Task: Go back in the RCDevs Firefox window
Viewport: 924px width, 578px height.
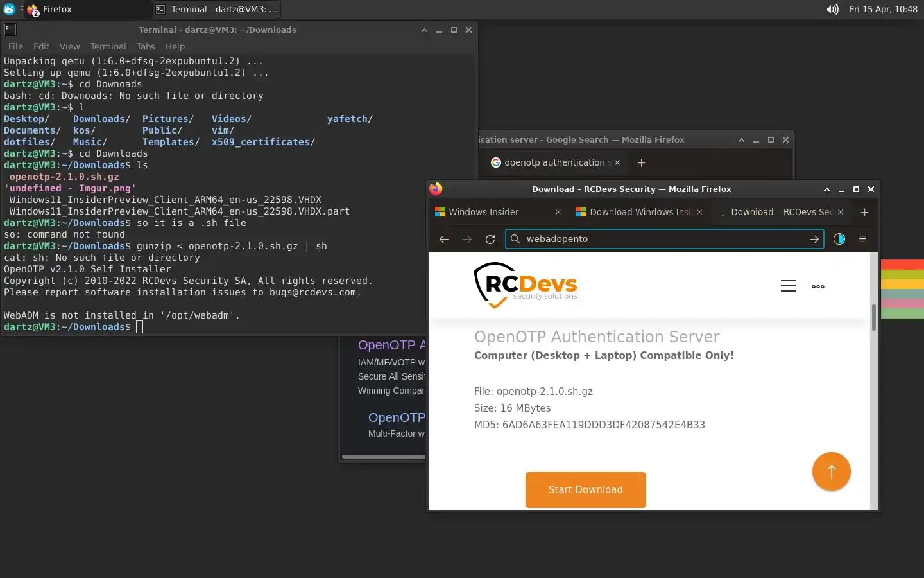Action: [x=443, y=239]
